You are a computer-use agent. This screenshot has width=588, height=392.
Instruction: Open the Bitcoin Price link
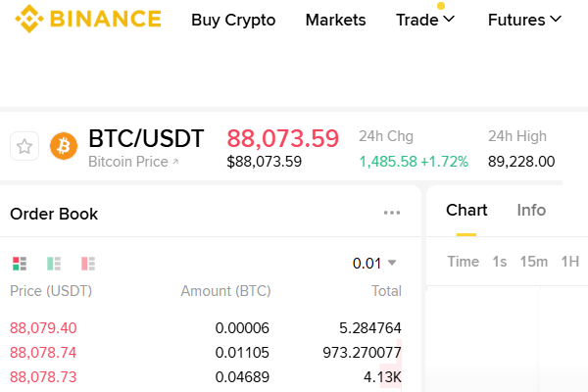click(x=133, y=162)
